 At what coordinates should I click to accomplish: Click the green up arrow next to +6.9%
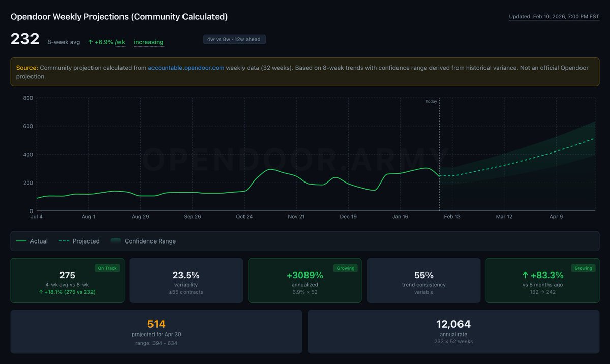(x=90, y=42)
